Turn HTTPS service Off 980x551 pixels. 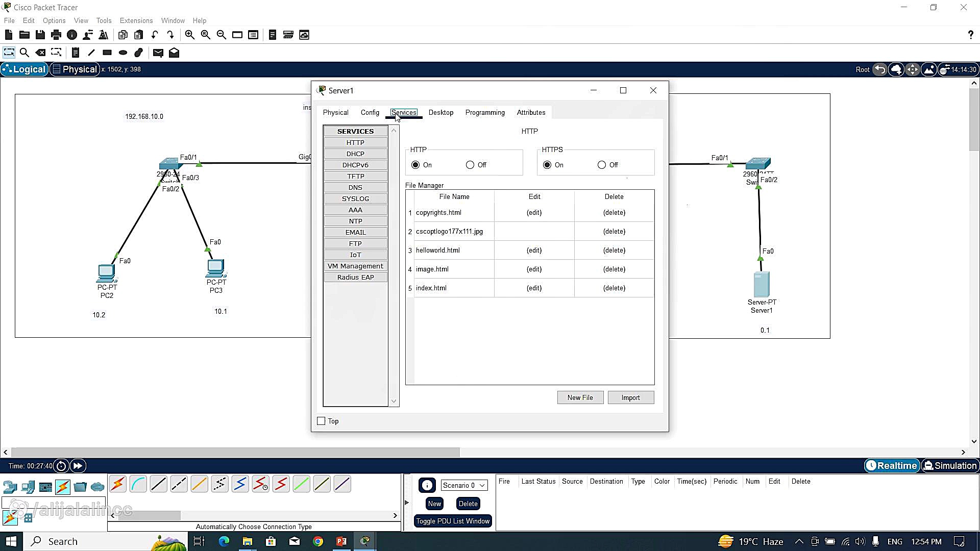(x=602, y=165)
